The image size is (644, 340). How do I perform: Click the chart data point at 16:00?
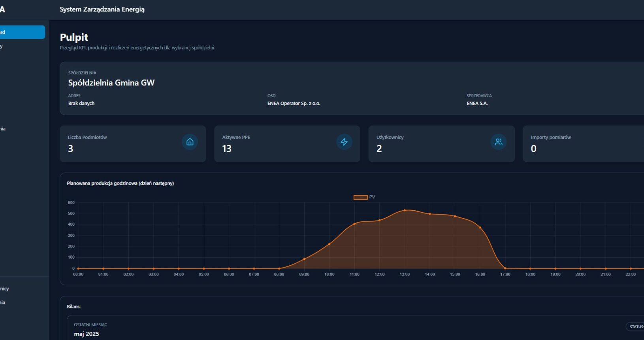coord(480,227)
